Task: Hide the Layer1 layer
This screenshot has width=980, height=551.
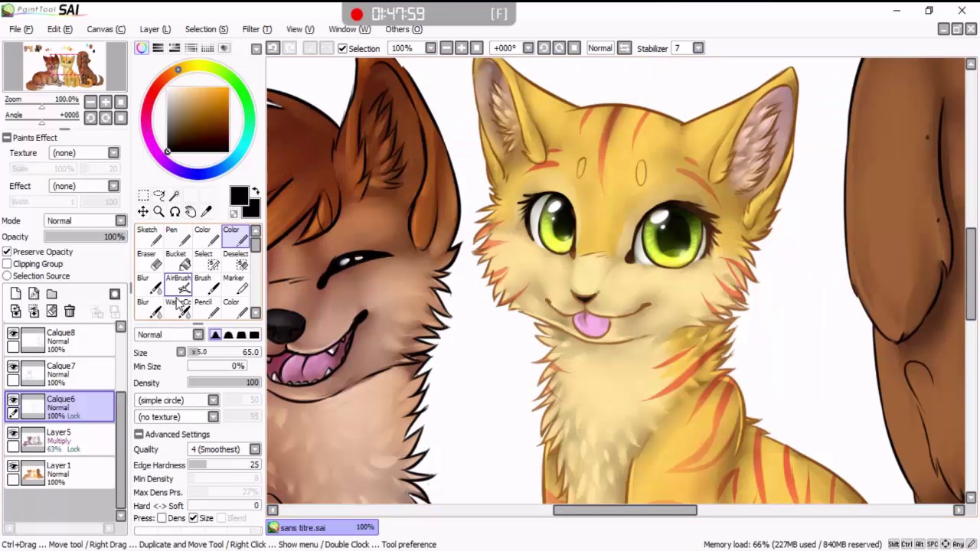Action: pos(13,466)
